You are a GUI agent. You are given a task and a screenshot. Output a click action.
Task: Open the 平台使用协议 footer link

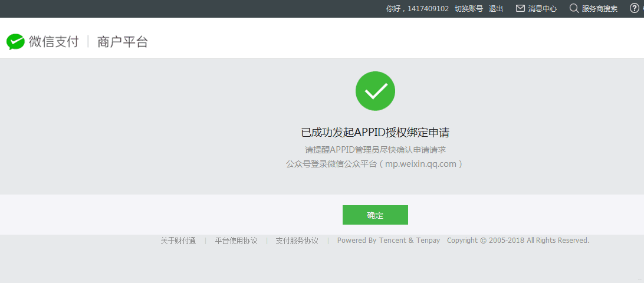236,241
